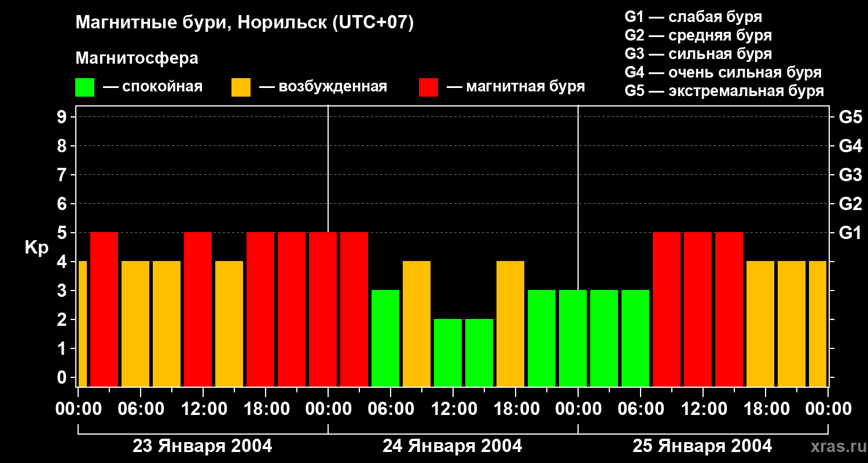This screenshot has width=868, height=463.
Task: Click the '— спокойная' legend label
Action: click(153, 87)
